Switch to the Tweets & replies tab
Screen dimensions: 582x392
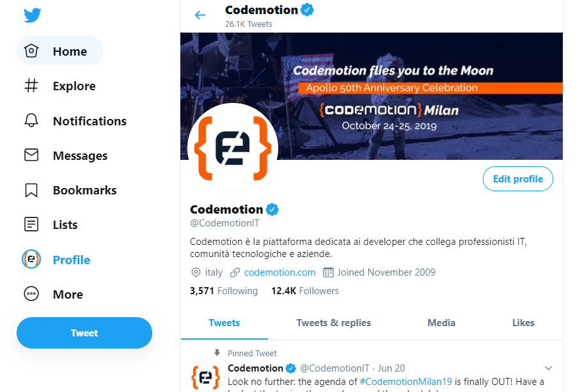(x=333, y=323)
